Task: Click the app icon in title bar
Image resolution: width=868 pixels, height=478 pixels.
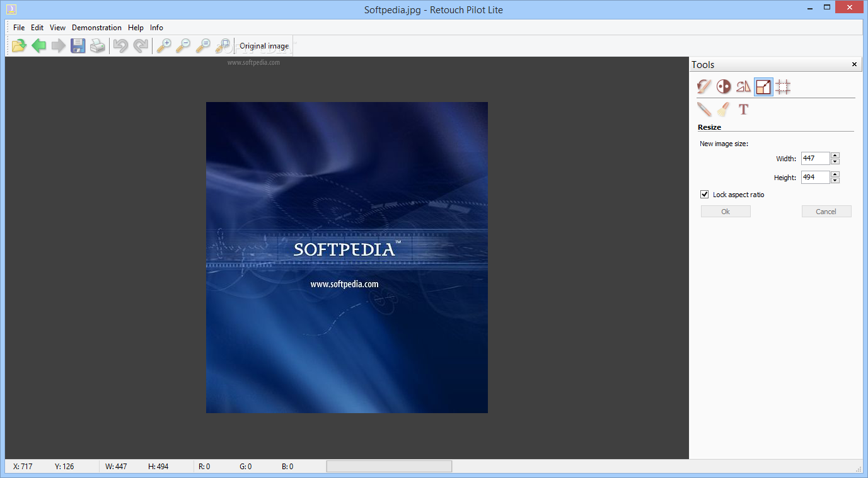Action: [11, 9]
